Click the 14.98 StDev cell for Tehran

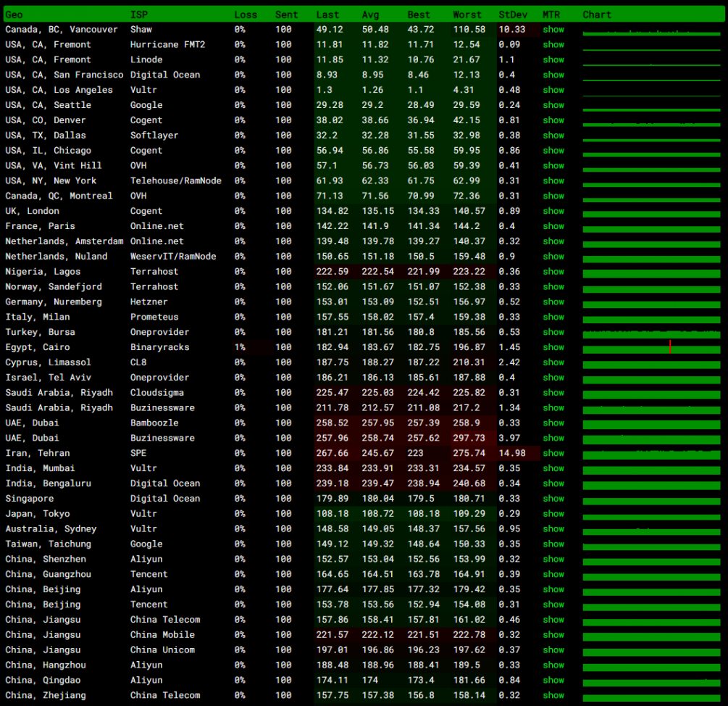click(513, 453)
